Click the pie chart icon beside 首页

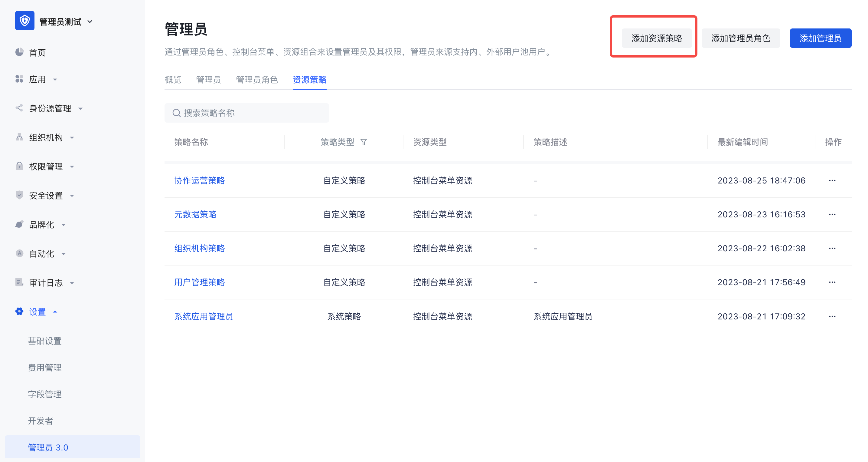click(x=20, y=52)
